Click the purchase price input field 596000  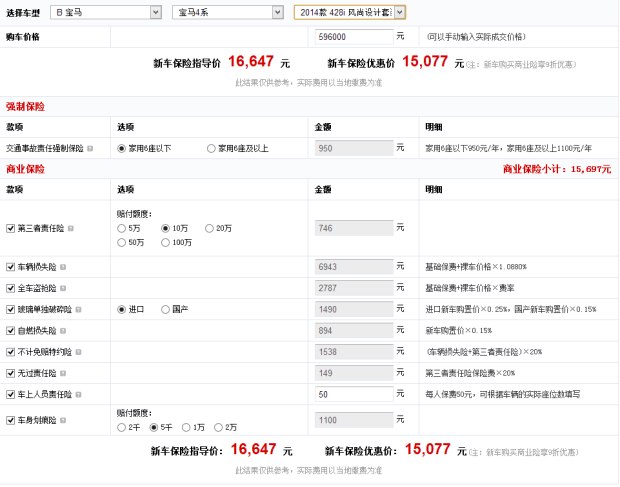click(354, 37)
